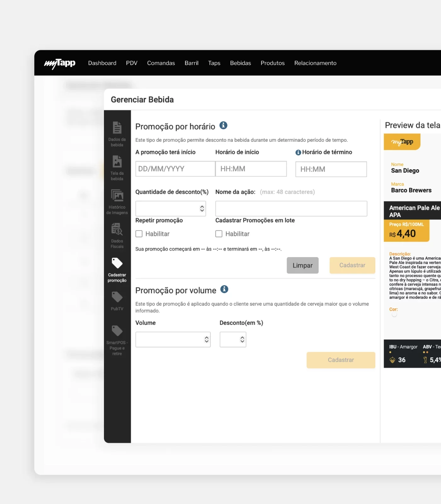Screen dimensions: 441x504
Task: Click the Gerenciar Bebida dialog title
Action: point(142,100)
